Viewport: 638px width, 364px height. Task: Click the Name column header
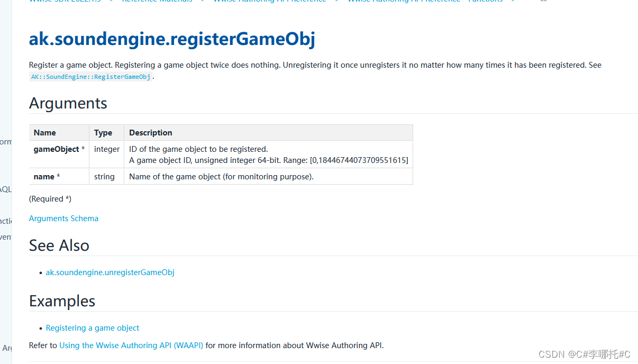[59, 133]
